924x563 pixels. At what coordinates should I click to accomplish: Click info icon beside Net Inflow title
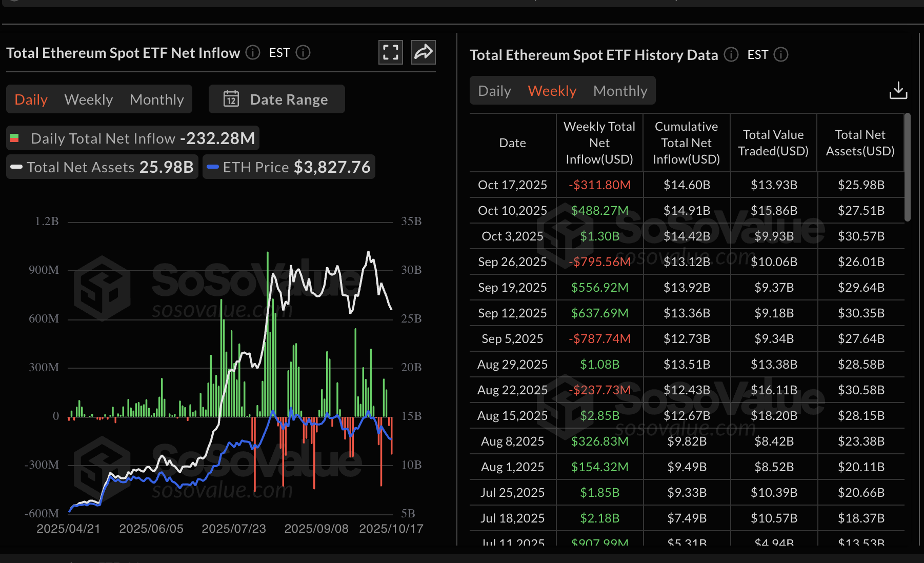(253, 52)
